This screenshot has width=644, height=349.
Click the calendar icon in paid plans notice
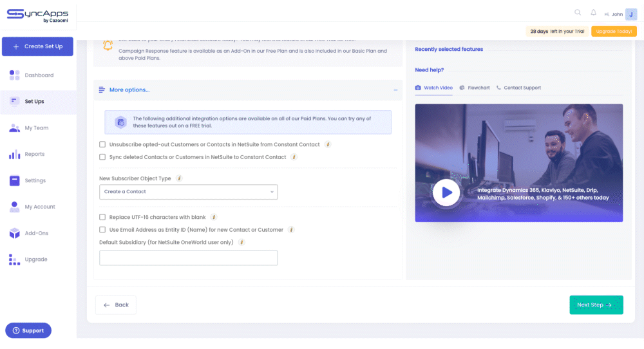click(x=120, y=122)
